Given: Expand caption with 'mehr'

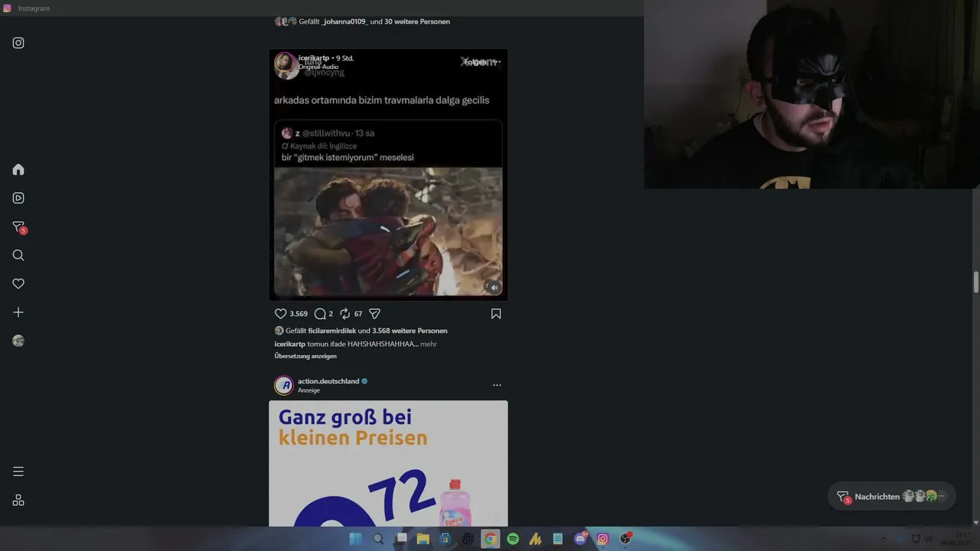Looking at the screenshot, I should pos(429,344).
